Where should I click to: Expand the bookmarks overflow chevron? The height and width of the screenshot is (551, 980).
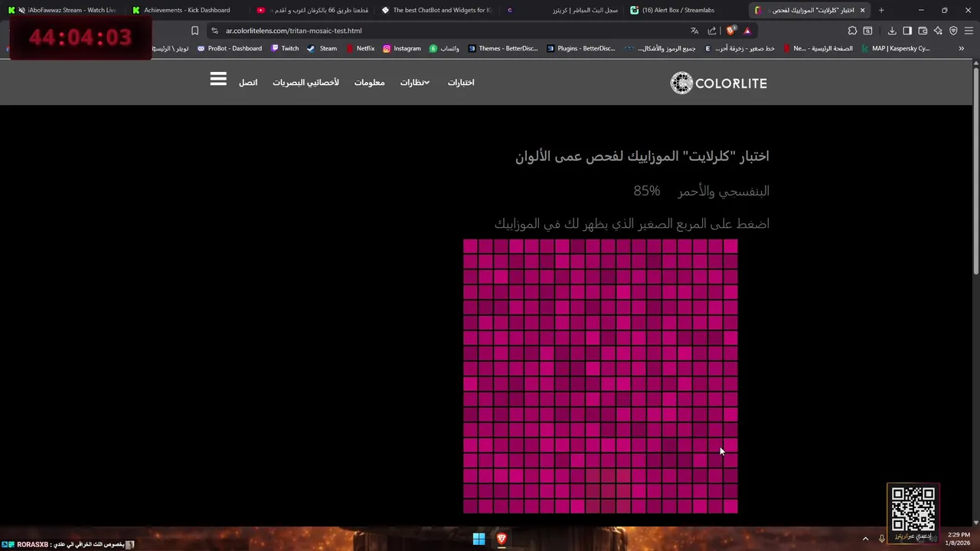coord(961,48)
